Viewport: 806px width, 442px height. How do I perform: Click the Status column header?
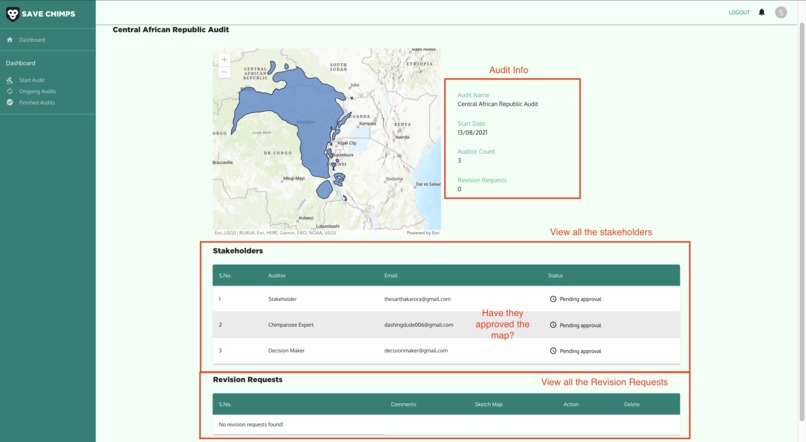[x=555, y=275]
